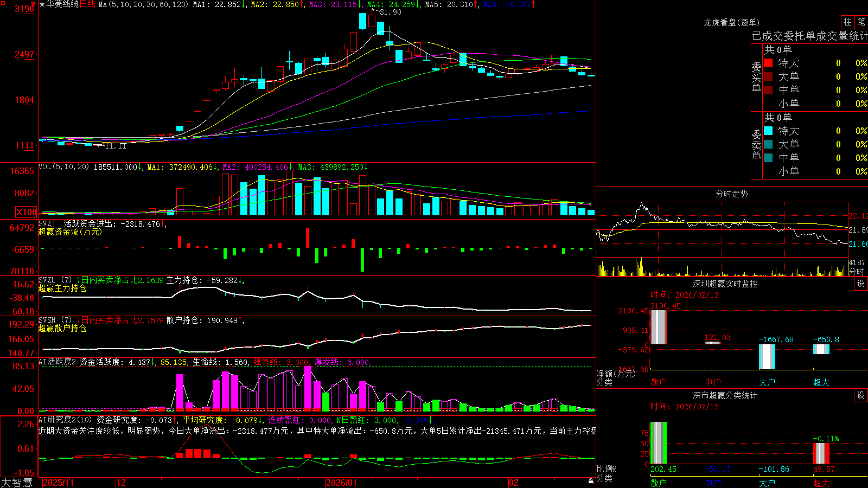Click the AI研究度2(10) indicator name
868x488 pixels.
pyautogui.click(x=65, y=420)
